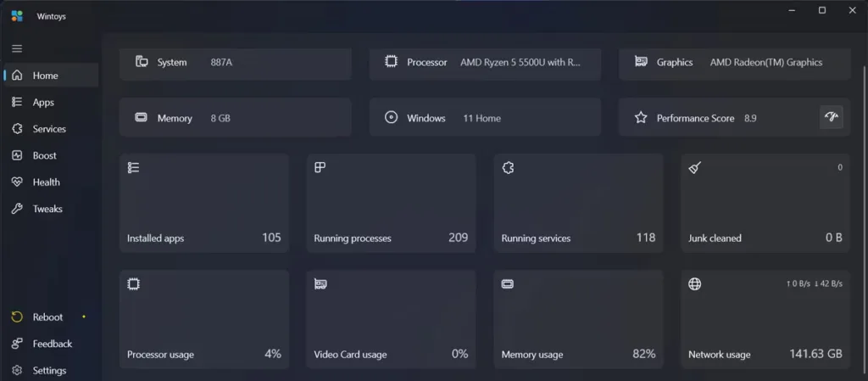Screen dimensions: 868x381
Task: Click the Memory usage module icon
Action: click(x=508, y=284)
